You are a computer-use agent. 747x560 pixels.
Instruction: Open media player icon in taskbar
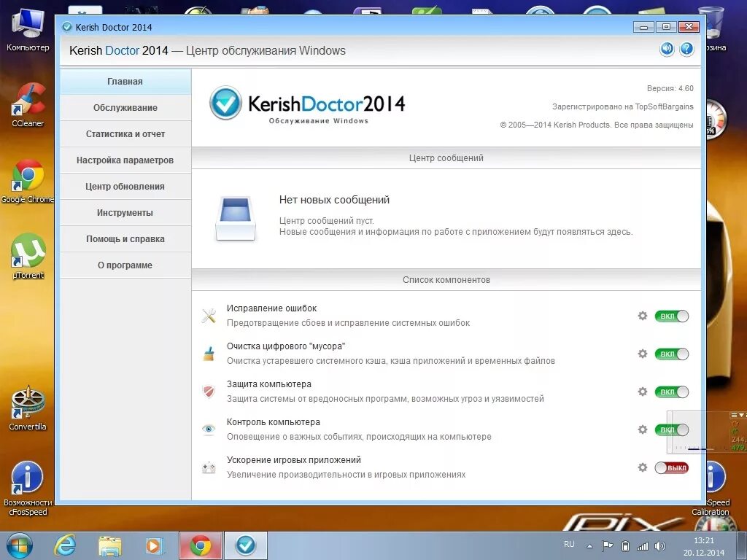(x=155, y=545)
